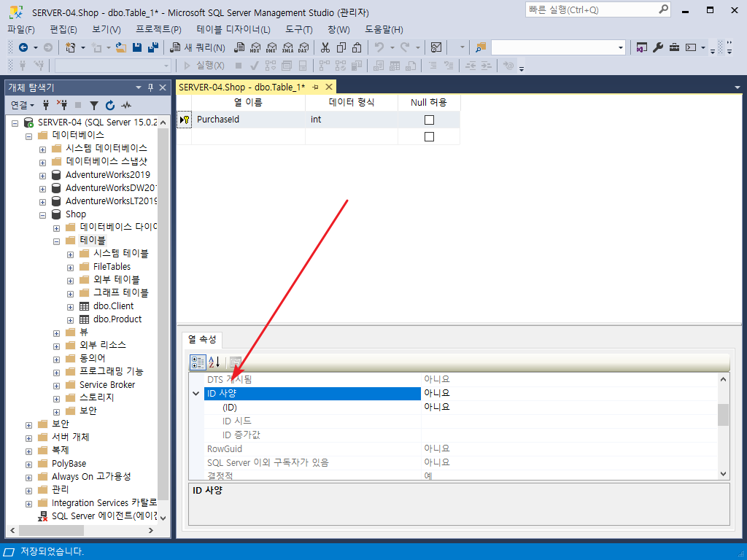Expand the 시스템 데이터베이스 folder
The height and width of the screenshot is (560, 747).
[x=42, y=149]
